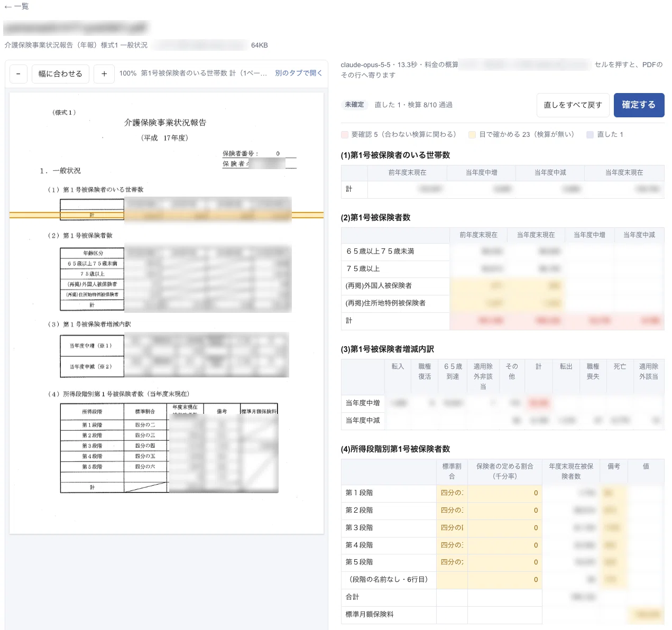Select 第3段階 保険者の定める割合 cell 0

(505, 528)
